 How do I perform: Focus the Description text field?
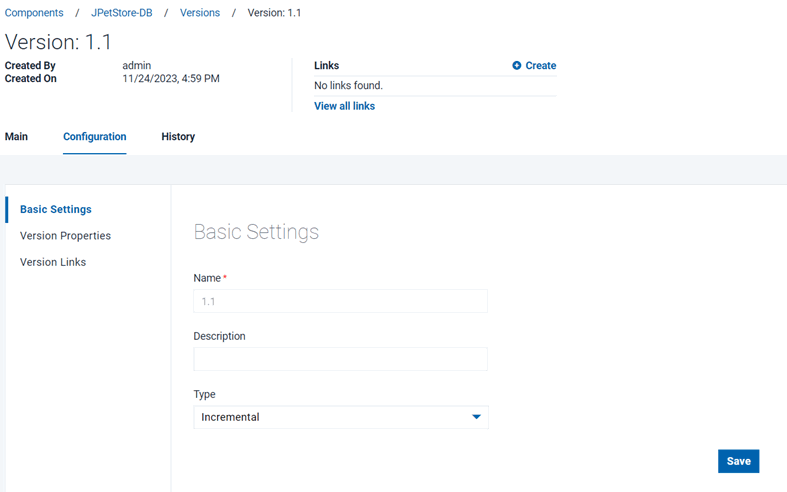point(340,359)
